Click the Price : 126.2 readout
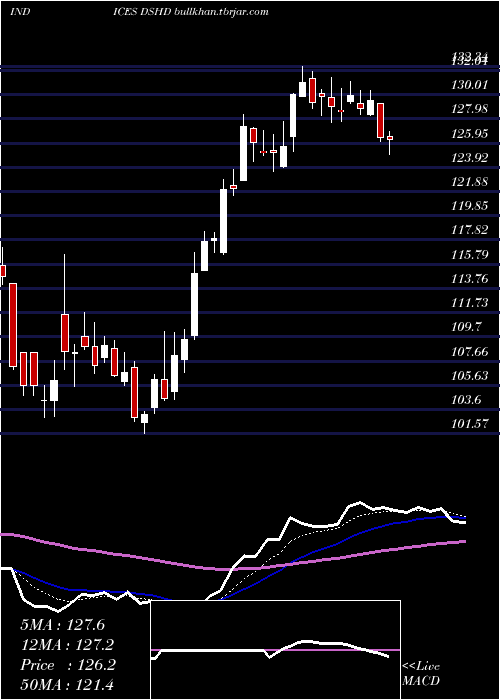This screenshot has width=500, height=700. tap(68, 665)
